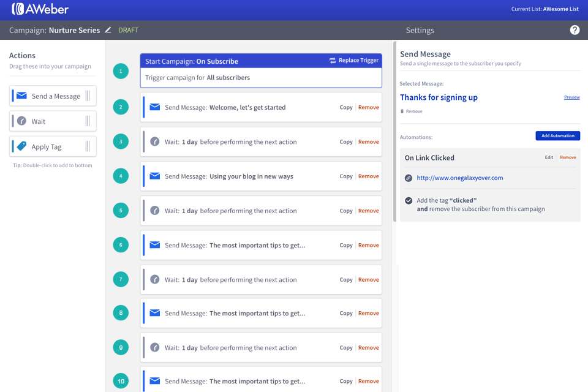
Task: Open help via the question mark icon
Action: pos(575,29)
